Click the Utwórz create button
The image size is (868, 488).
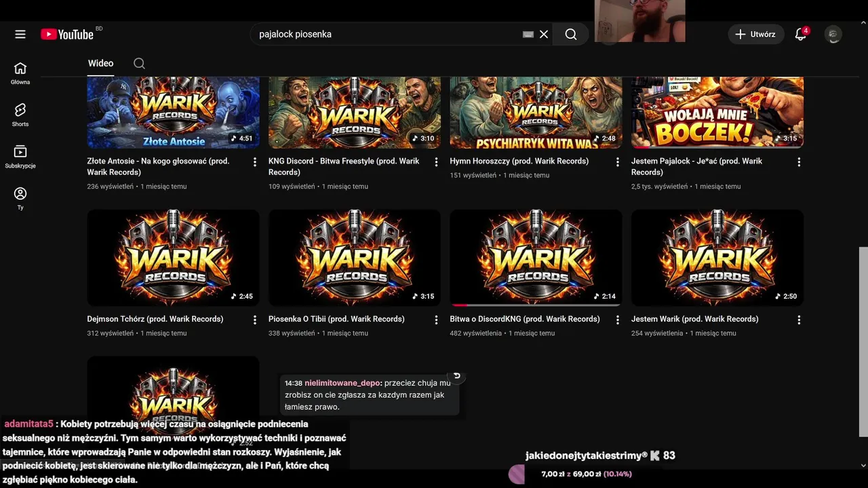(x=756, y=34)
